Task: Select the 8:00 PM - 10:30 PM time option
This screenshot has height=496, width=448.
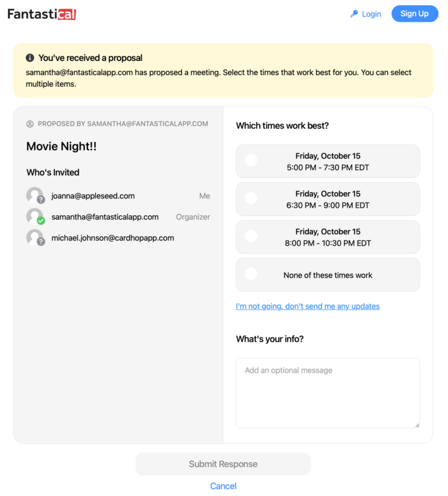Action: [328, 237]
